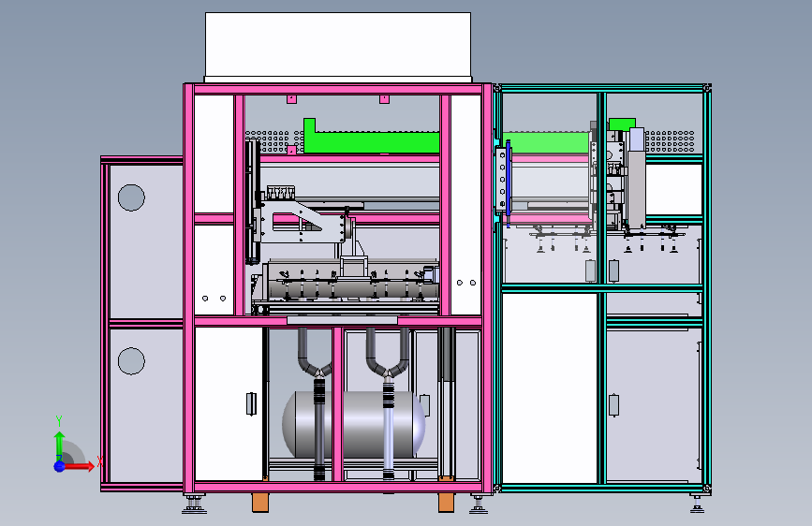
Task: Click the red X axis arrow on the triad
Action: 81,466
